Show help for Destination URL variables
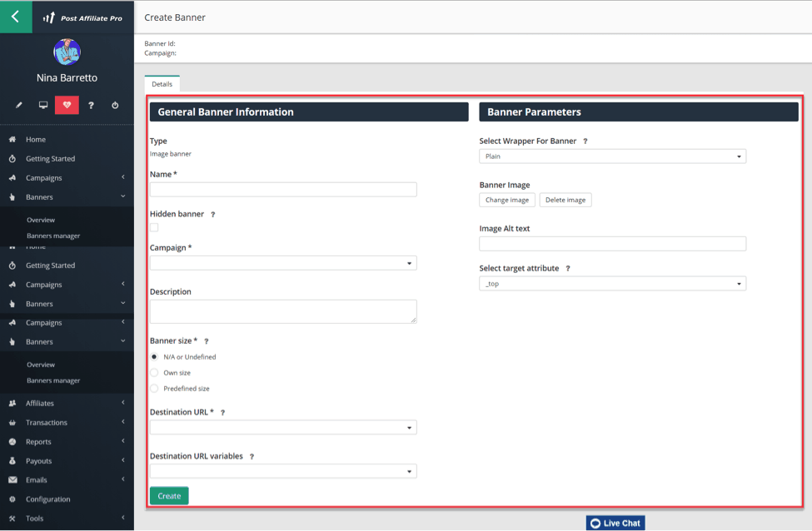The width and height of the screenshot is (812, 531). click(252, 456)
